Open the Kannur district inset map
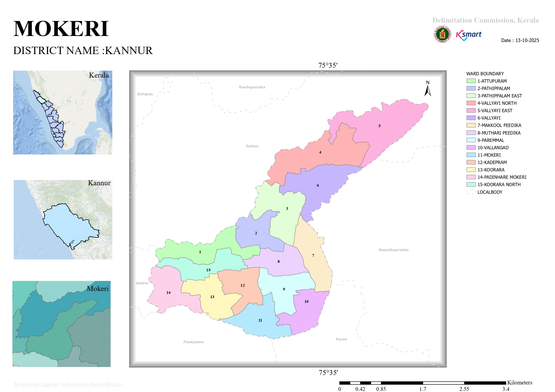Screen dimensions: 555x392 [x=63, y=219]
